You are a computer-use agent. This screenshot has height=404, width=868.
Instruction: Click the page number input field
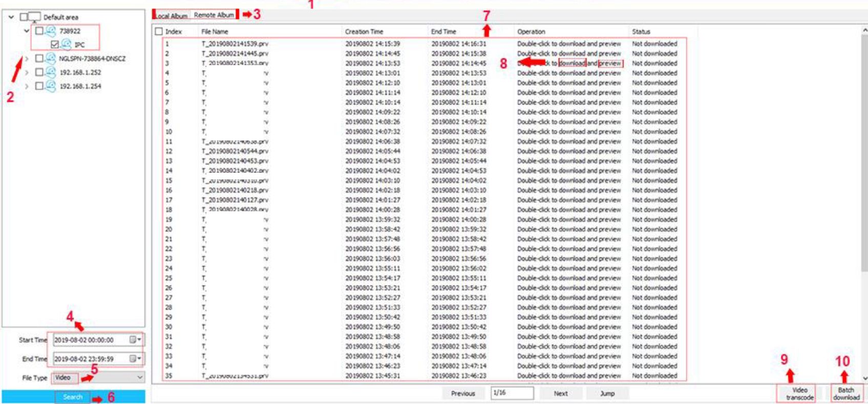[512, 393]
